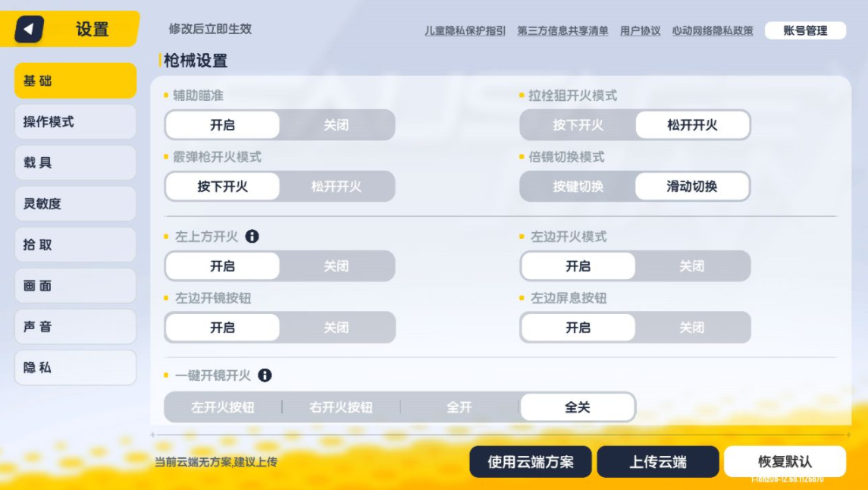Open the 操作模式 settings tab
The height and width of the screenshot is (490, 868).
click(x=75, y=122)
